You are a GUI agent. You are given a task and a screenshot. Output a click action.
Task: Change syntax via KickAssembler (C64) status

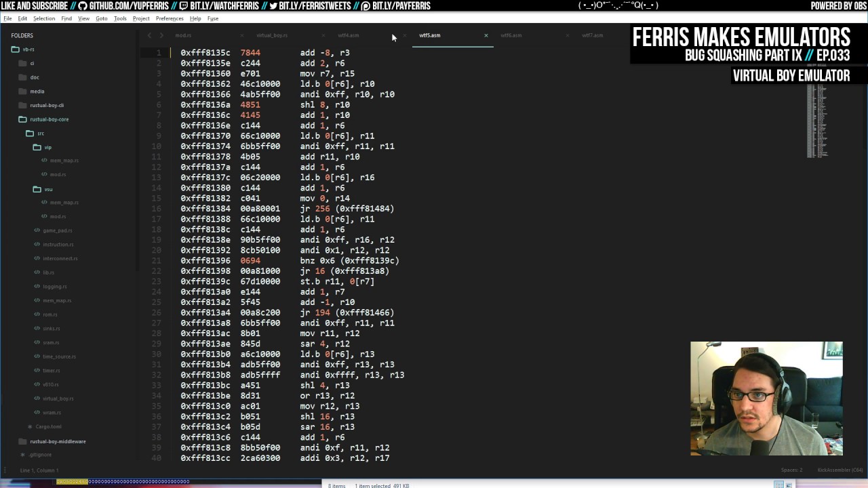pos(840,470)
